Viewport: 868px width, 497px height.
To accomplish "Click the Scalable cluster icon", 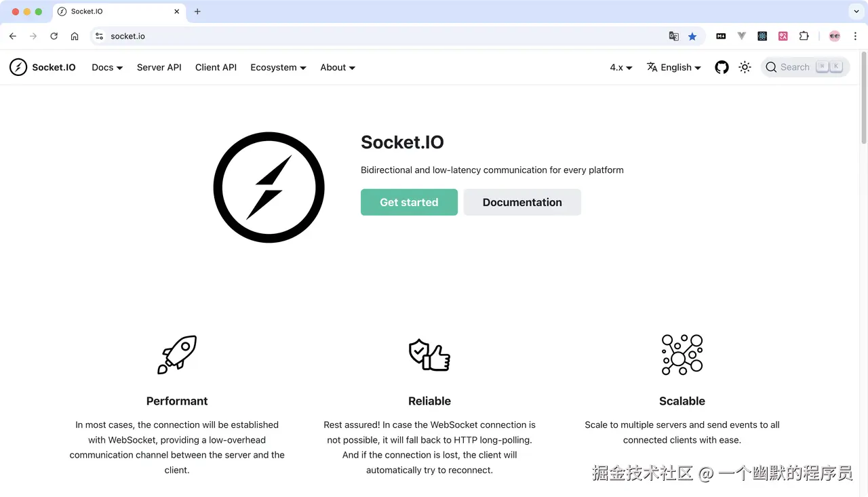I will 682,354.
